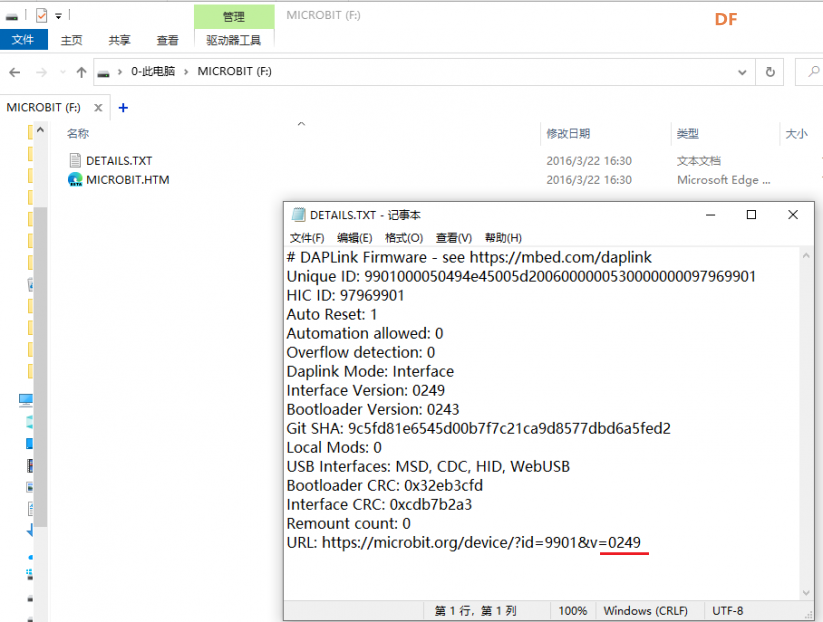The height and width of the screenshot is (622, 823).
Task: Click the 2016/3/22 16:30 date of DETAILS.TXT
Action: pos(589,161)
